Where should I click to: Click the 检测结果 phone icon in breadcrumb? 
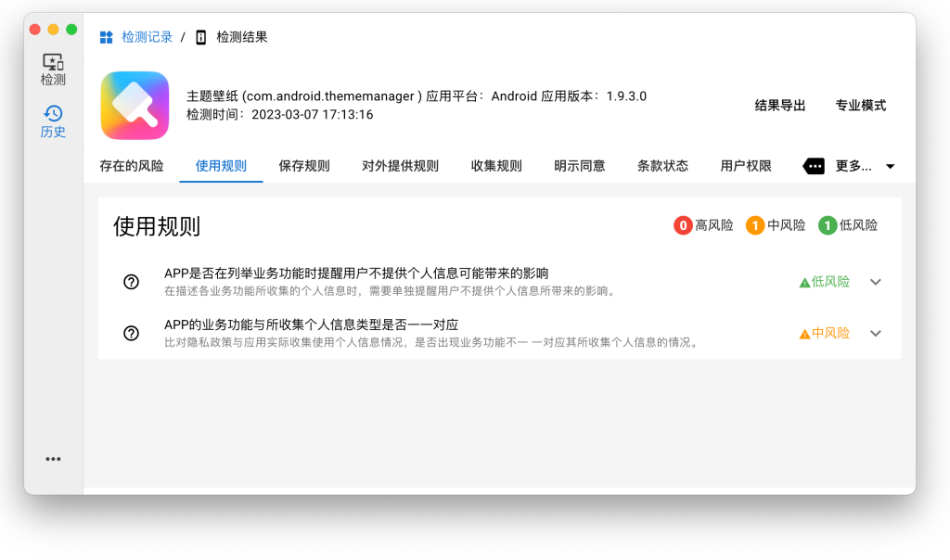tap(200, 37)
